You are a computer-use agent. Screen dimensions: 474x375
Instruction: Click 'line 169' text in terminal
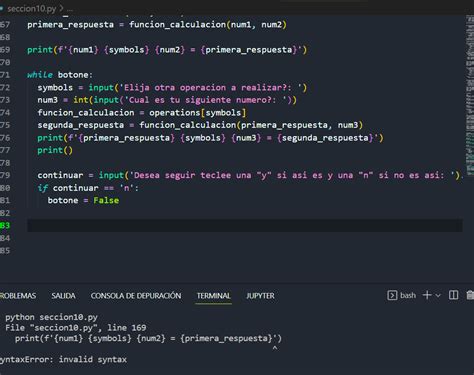[x=127, y=328]
